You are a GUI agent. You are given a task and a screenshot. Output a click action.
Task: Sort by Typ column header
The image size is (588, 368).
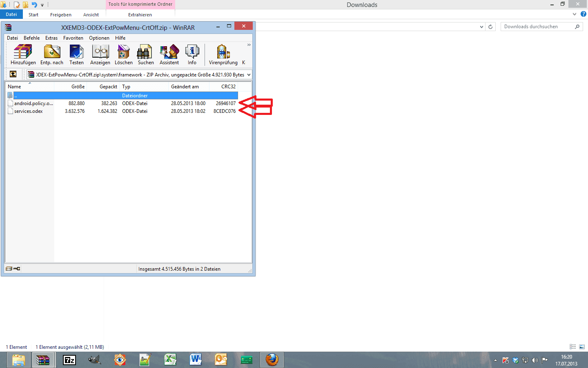144,87
